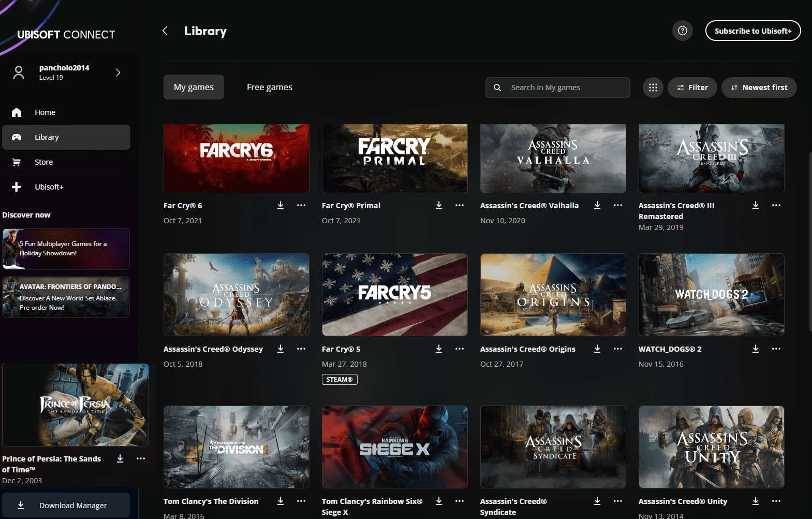This screenshot has height=519, width=812.
Task: Open more options for Far Cry 6
Action: tap(301, 205)
